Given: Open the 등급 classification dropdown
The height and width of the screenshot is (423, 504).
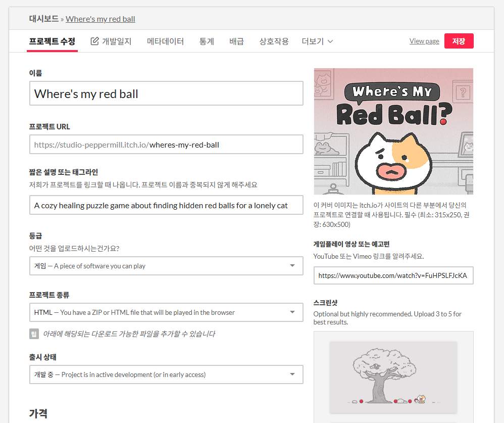Looking at the screenshot, I should click(x=166, y=266).
